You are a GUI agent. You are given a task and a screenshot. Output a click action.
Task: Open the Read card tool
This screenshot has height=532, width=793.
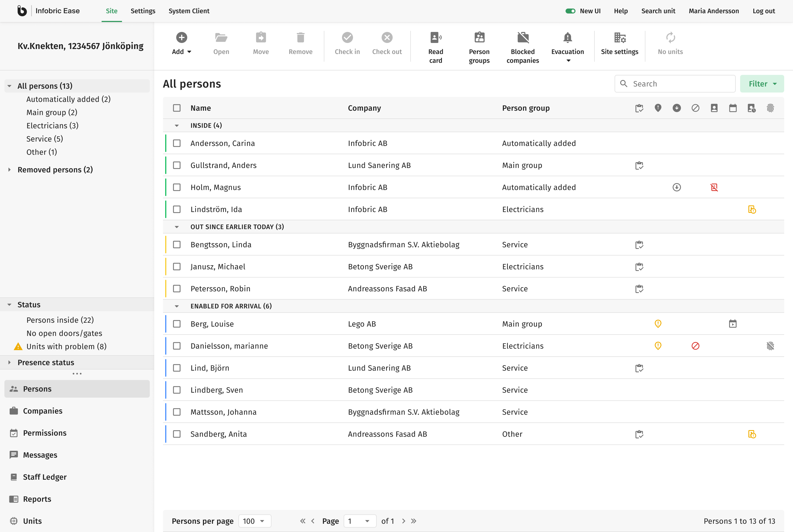[436, 47]
